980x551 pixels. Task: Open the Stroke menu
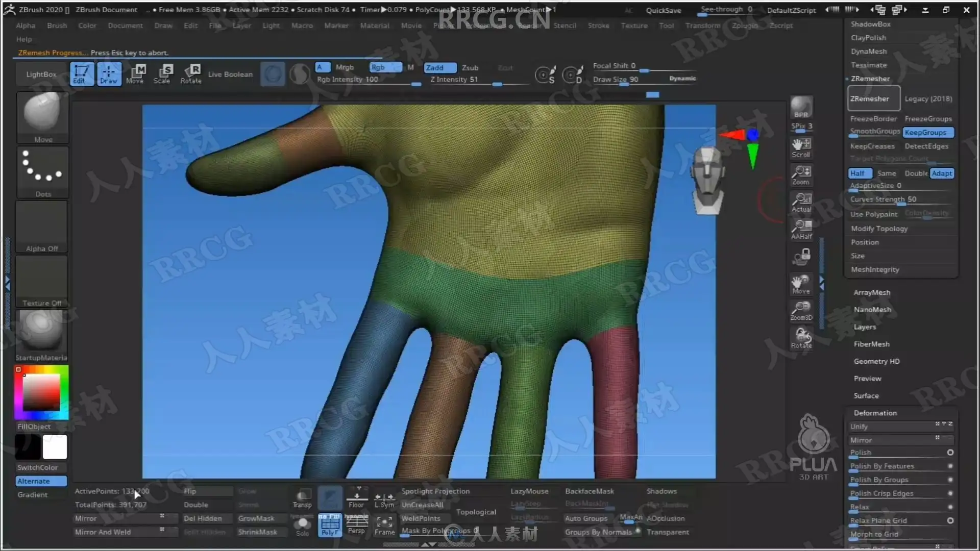(x=598, y=26)
